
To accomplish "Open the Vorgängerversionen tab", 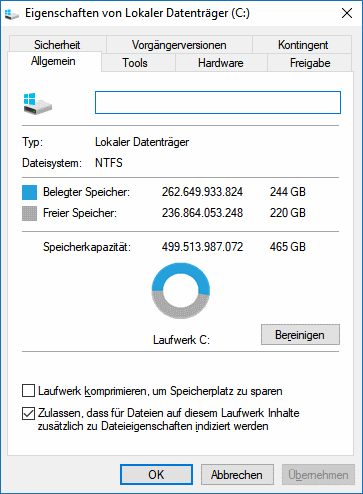I will point(179,45).
